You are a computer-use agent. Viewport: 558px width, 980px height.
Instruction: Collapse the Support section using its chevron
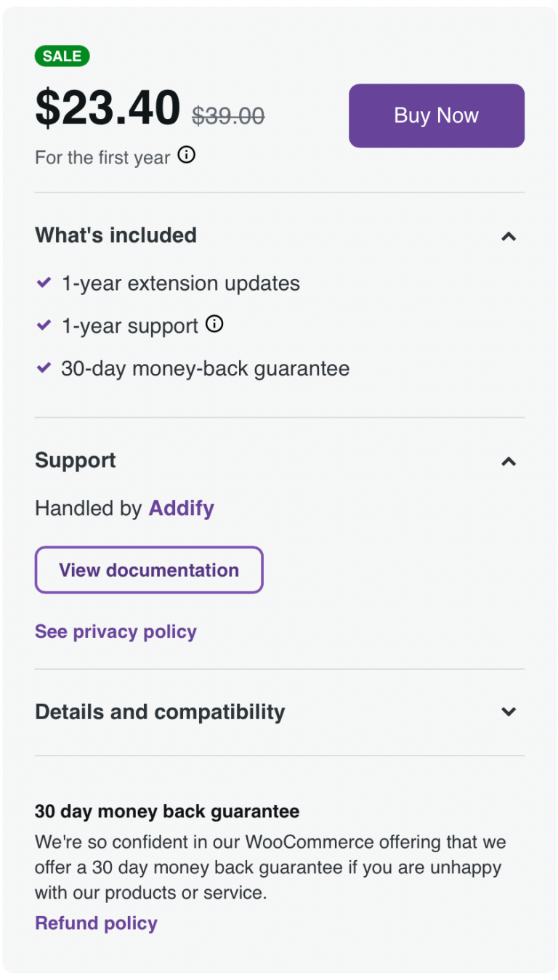point(509,461)
